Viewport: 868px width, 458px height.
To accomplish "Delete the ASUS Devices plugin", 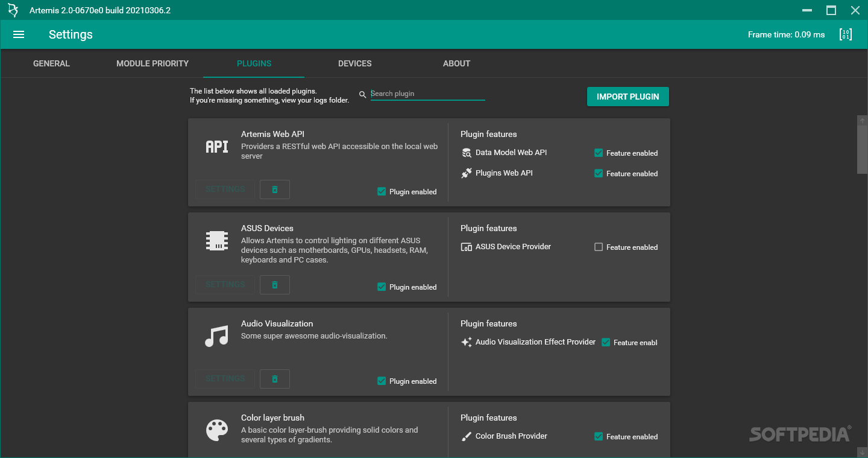I will pyautogui.click(x=275, y=285).
